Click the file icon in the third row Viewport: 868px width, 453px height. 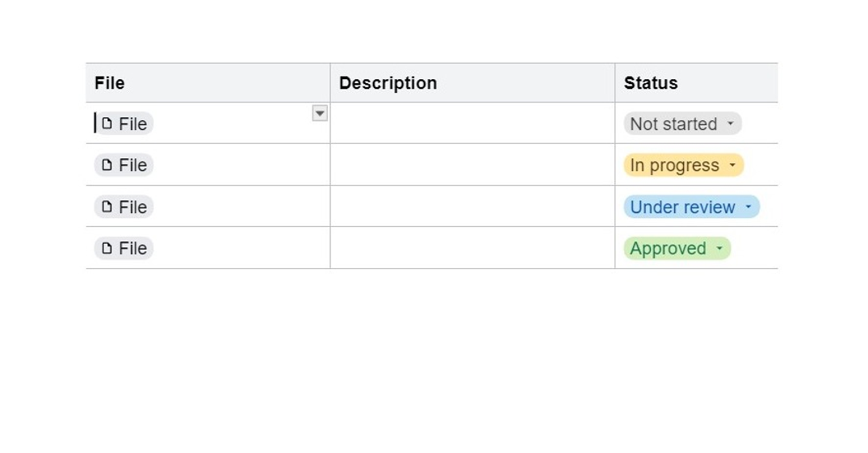click(x=107, y=207)
